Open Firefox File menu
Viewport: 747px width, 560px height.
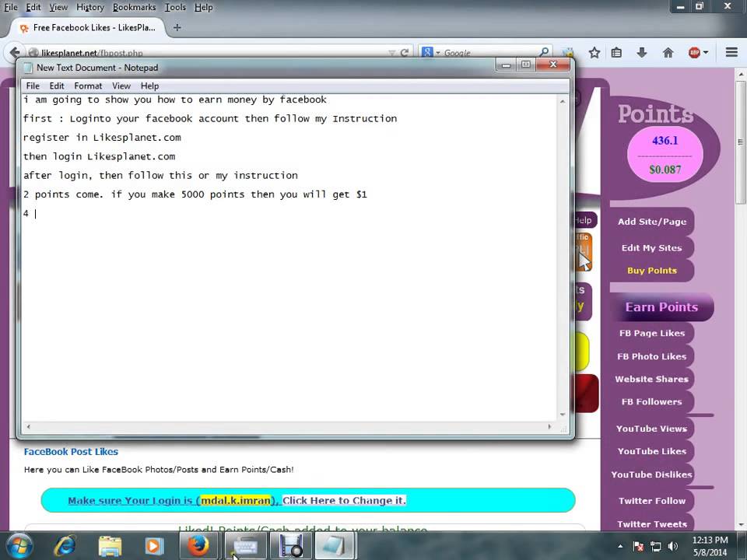10,7
